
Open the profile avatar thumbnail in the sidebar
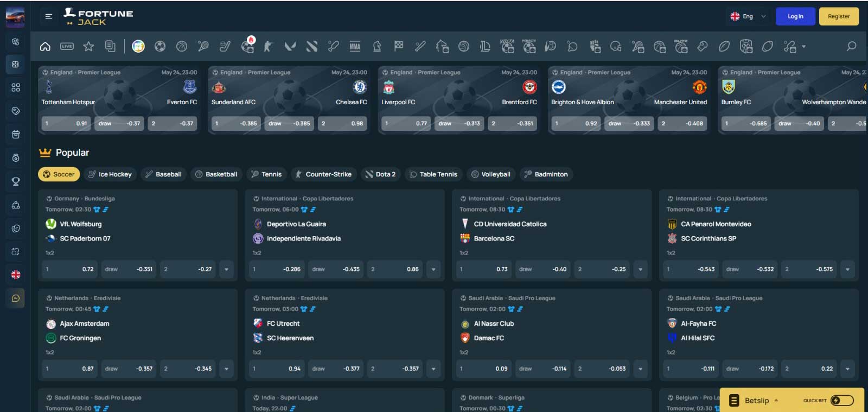[x=15, y=17]
